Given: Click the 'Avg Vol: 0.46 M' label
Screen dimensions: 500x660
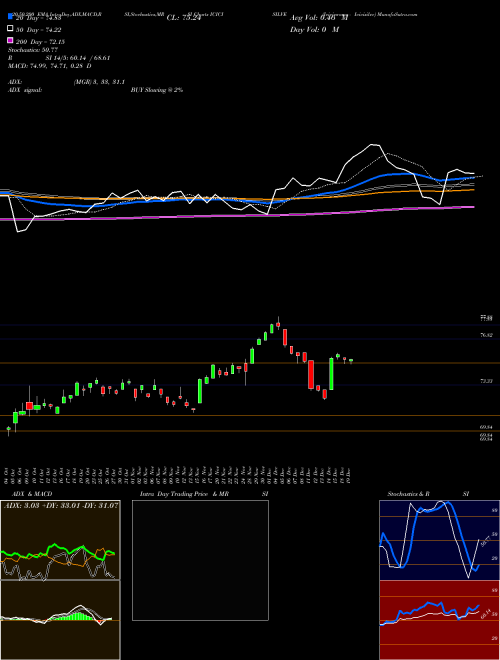Looking at the screenshot, I should 319,18.
